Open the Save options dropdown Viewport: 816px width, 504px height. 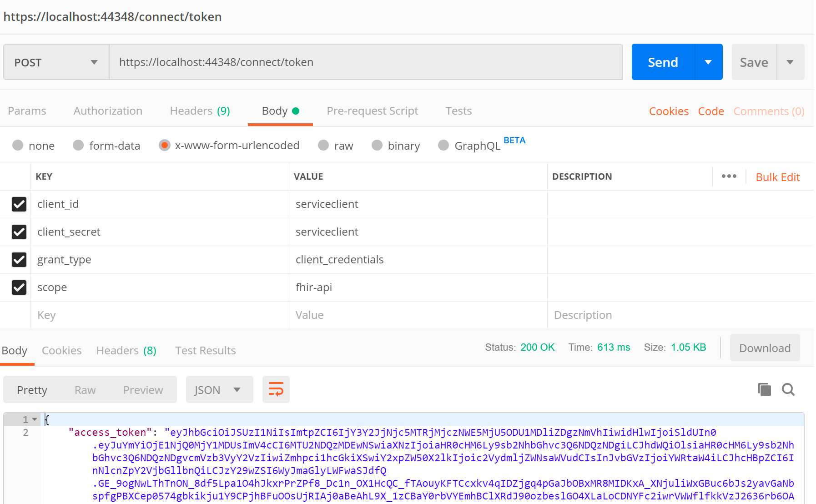(x=791, y=62)
